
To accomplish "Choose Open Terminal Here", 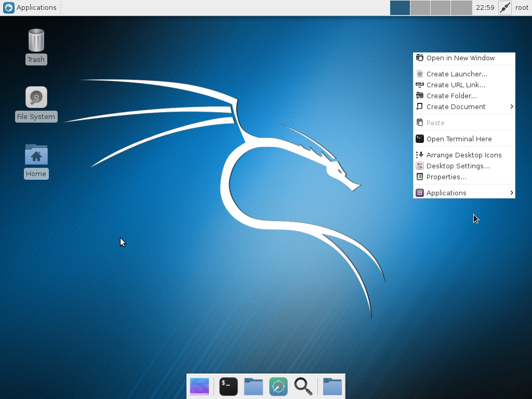I will [464, 139].
